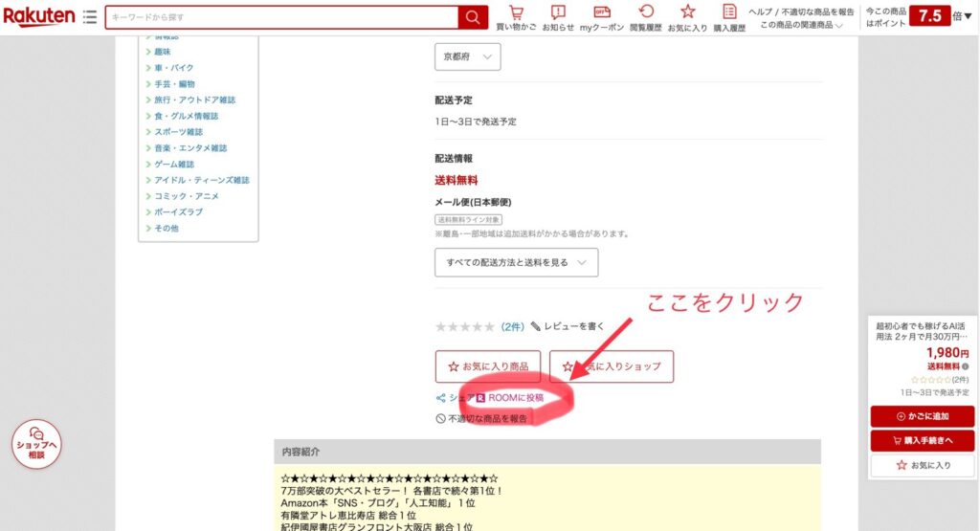The height and width of the screenshot is (531, 980).
Task: Expand the 京都府 prefecture dropdown
Action: (467, 57)
